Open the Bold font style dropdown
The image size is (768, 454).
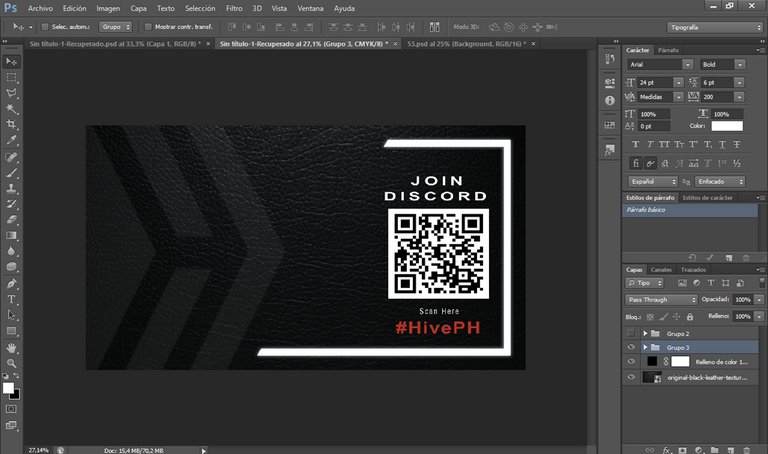click(x=740, y=65)
